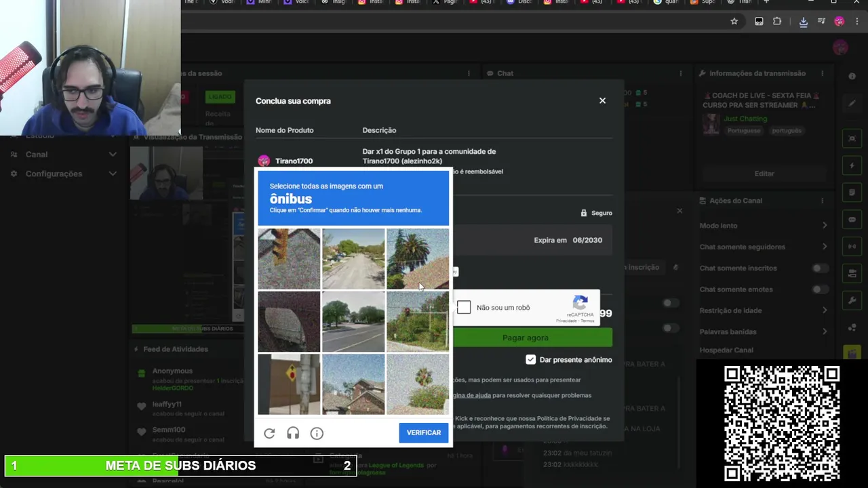The width and height of the screenshot is (868, 488).
Task: Click focus frame icon in right toolbar
Action: click(x=852, y=138)
